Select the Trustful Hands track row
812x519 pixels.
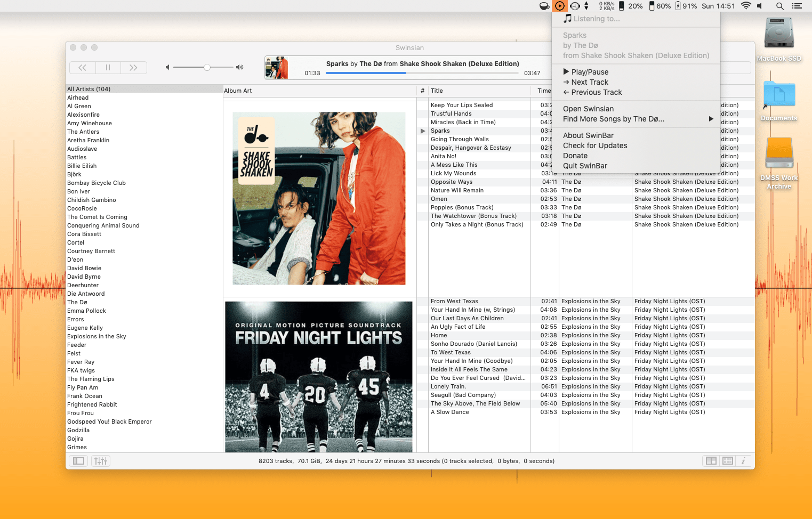[x=479, y=113]
